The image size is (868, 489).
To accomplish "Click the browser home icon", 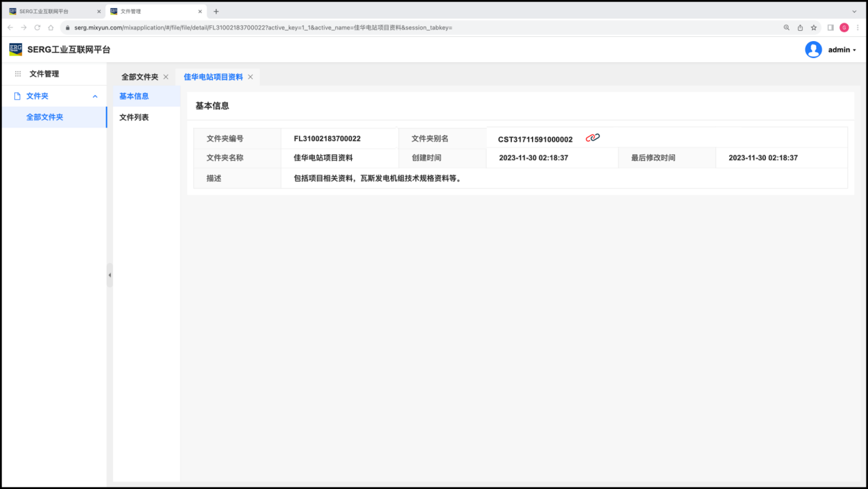I will pos(51,27).
